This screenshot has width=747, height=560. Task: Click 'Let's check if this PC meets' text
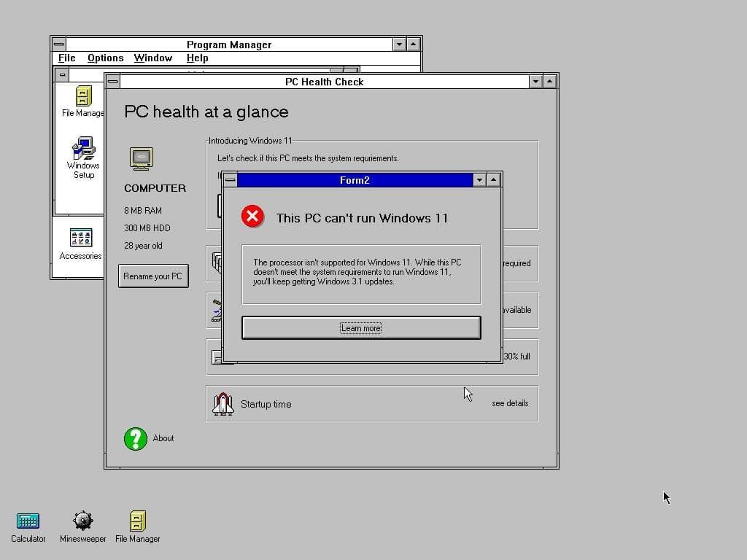click(308, 158)
